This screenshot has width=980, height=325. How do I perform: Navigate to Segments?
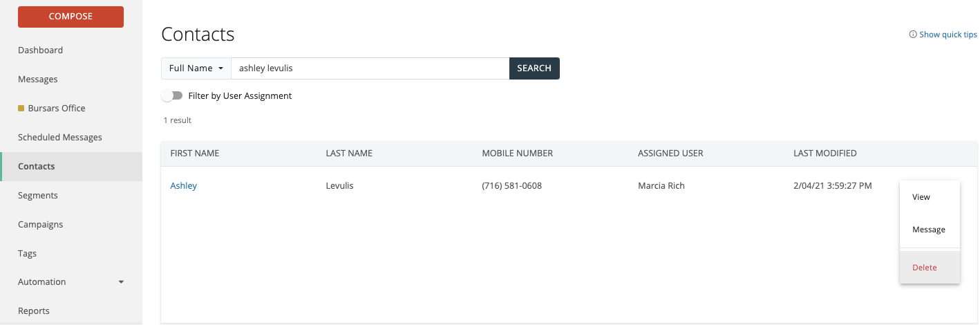[x=38, y=195]
